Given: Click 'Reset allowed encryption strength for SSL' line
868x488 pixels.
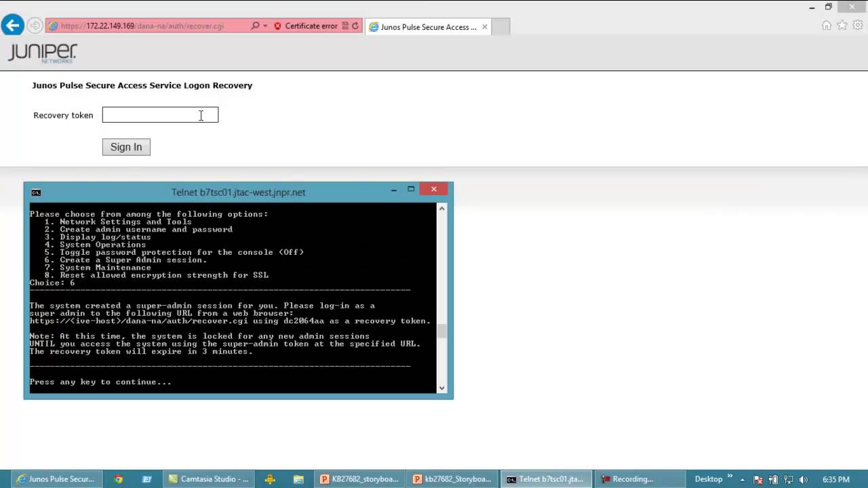Looking at the screenshot, I should (x=156, y=275).
